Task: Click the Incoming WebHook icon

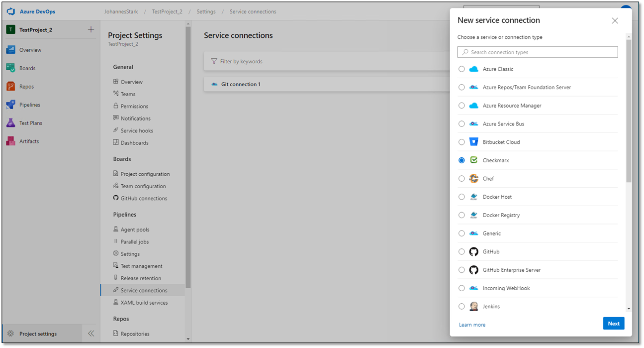Action: point(473,288)
